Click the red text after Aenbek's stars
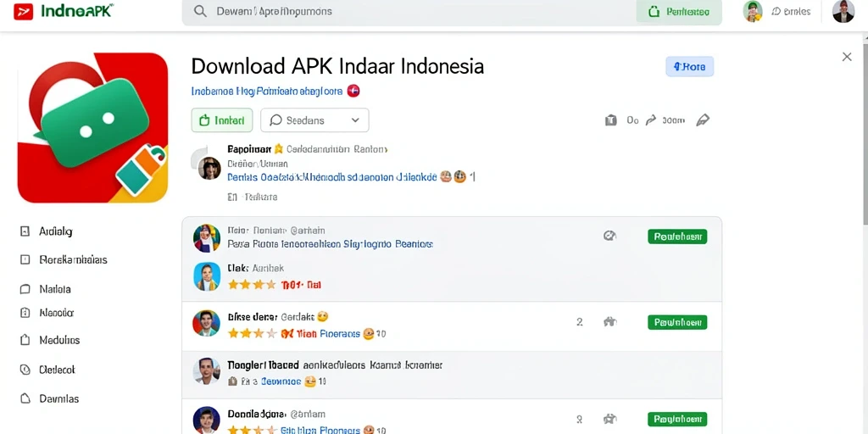 301,285
